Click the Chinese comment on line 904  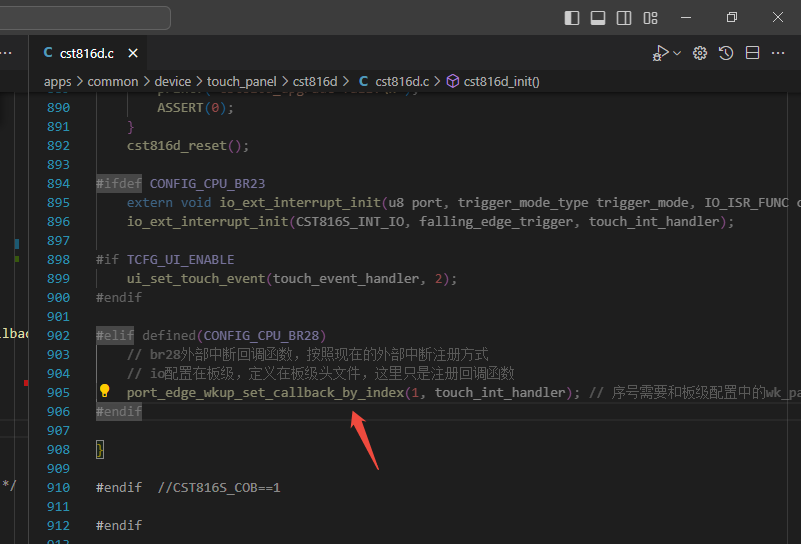[320, 374]
